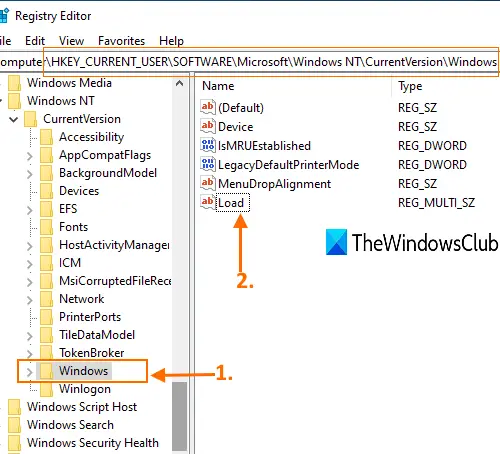Select the Load value name
500x454 pixels.
[x=232, y=202]
